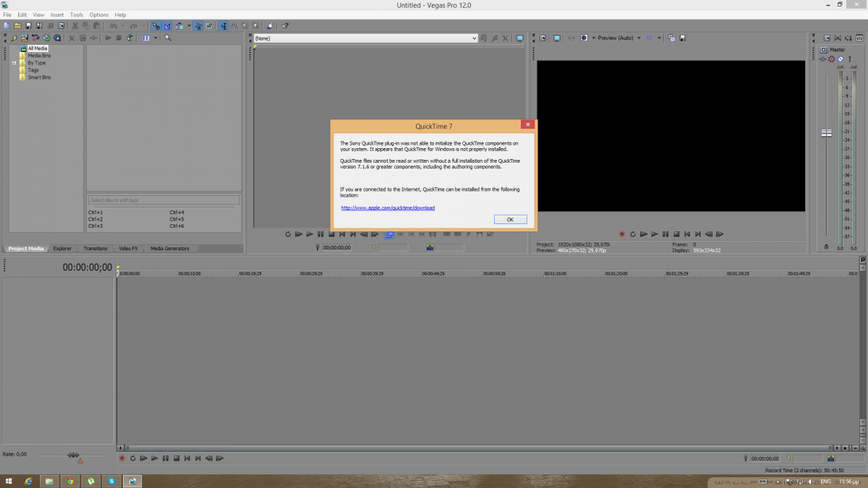Toggle Enable Snapping in main toolbar
The height and width of the screenshot is (488, 868).
pyautogui.click(x=157, y=26)
